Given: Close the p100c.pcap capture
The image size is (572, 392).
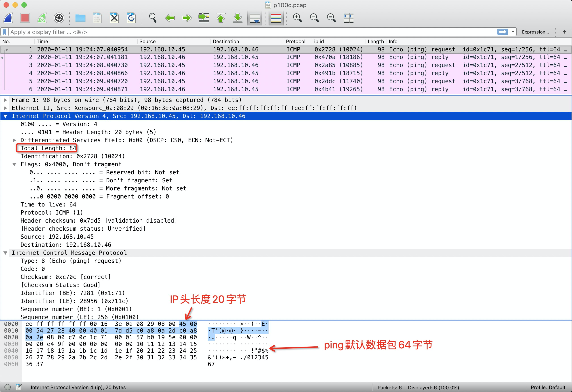Looking at the screenshot, I should coord(114,18).
